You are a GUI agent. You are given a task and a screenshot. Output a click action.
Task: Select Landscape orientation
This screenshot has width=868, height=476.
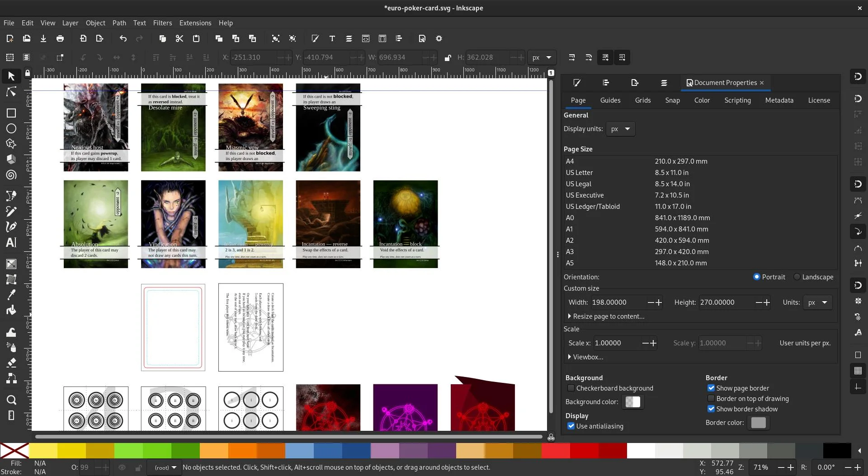point(797,277)
